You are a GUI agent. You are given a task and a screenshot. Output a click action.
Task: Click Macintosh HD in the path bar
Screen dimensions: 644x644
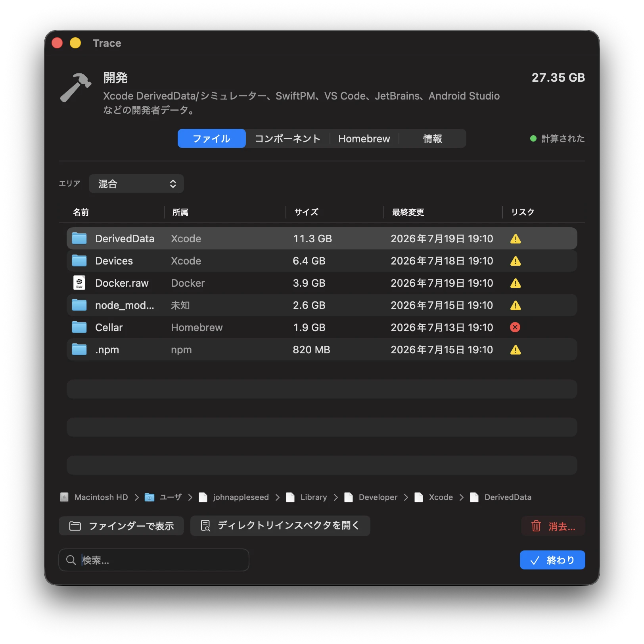tap(101, 497)
